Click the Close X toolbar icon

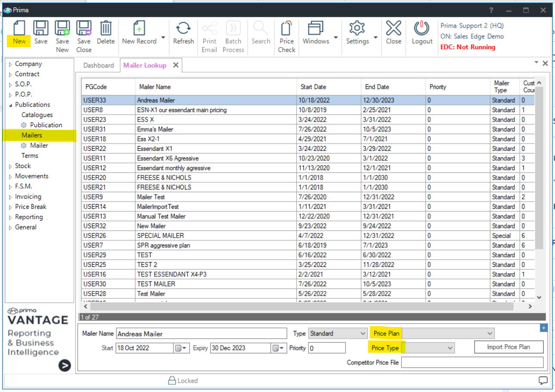[393, 28]
